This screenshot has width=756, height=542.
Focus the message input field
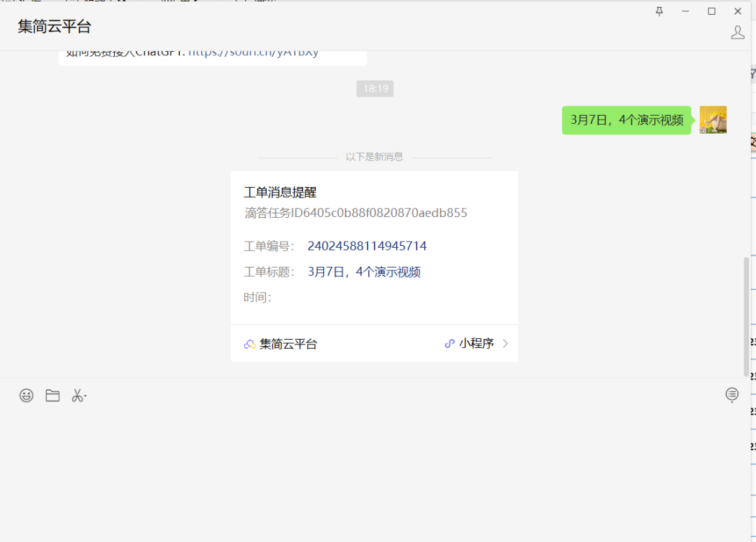point(375,473)
